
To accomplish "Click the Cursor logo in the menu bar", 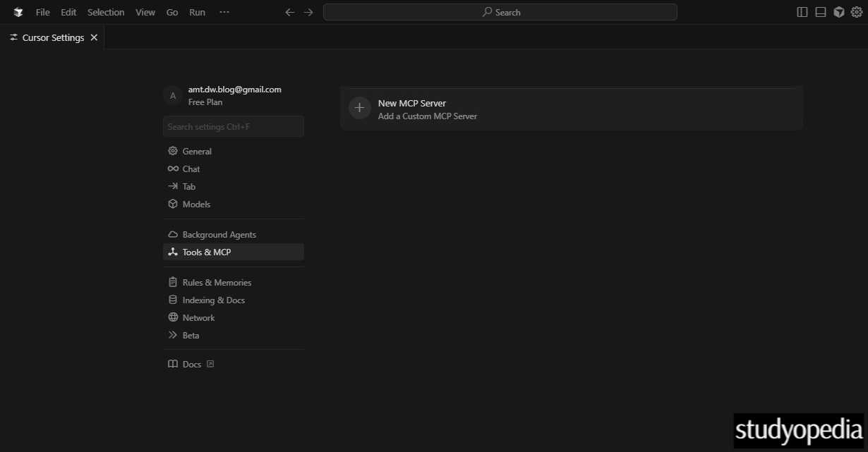I will (x=17, y=11).
